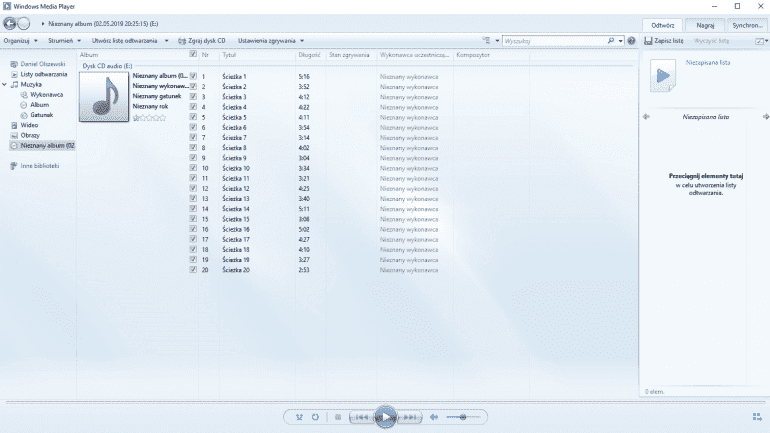Image resolution: width=770 pixels, height=433 pixels.
Task: Open list options icon in playlist pane
Action: coord(760,41)
